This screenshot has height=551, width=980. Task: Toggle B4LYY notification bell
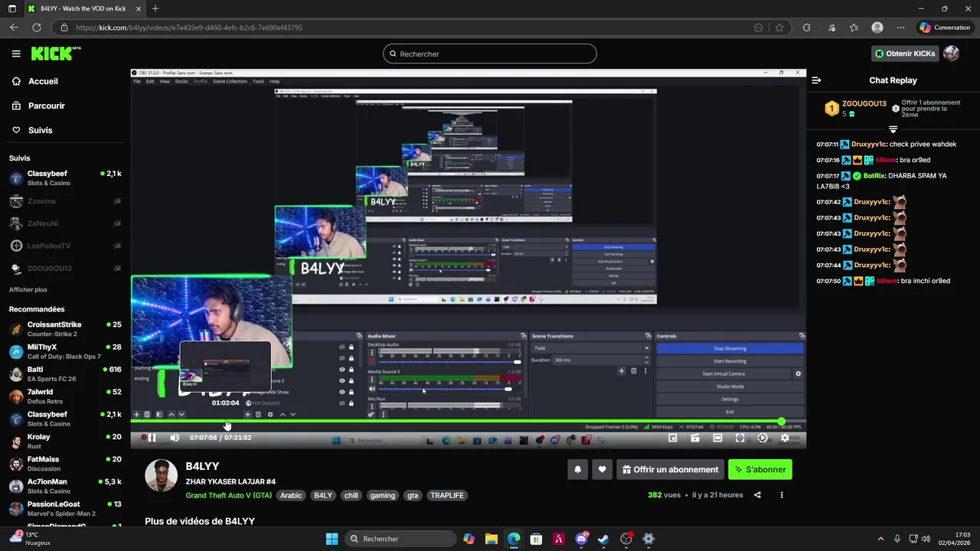point(578,470)
